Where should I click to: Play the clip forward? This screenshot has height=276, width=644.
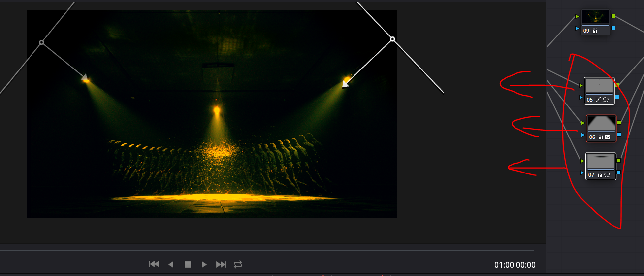coord(204,264)
